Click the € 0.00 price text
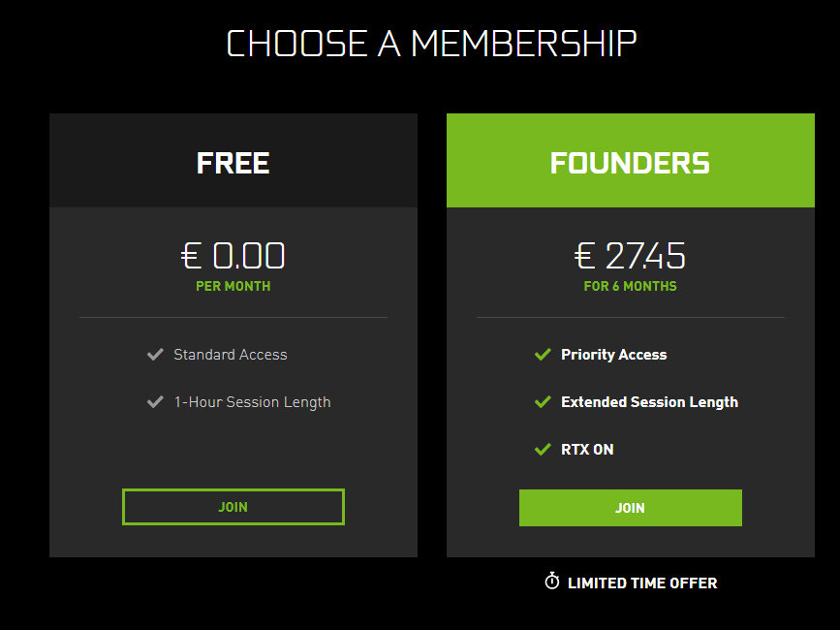The image size is (840, 630). 233,256
